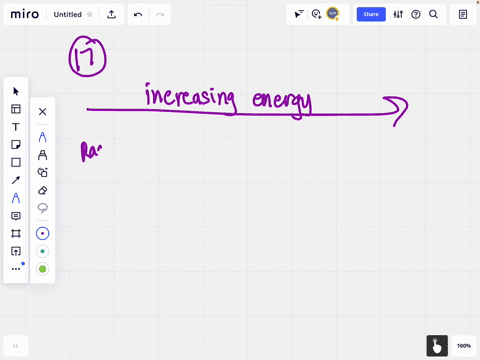The width and height of the screenshot is (480, 360).
Task: Select the Text tool
Action: click(16, 127)
